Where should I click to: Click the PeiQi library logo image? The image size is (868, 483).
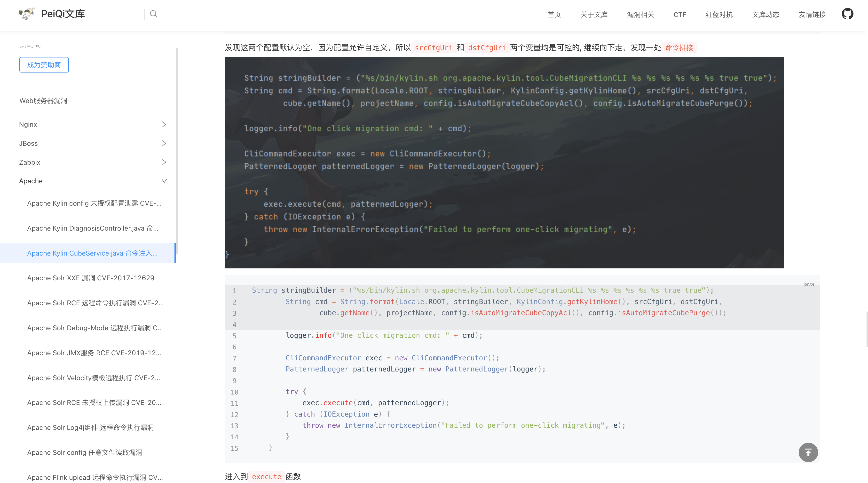click(x=27, y=14)
